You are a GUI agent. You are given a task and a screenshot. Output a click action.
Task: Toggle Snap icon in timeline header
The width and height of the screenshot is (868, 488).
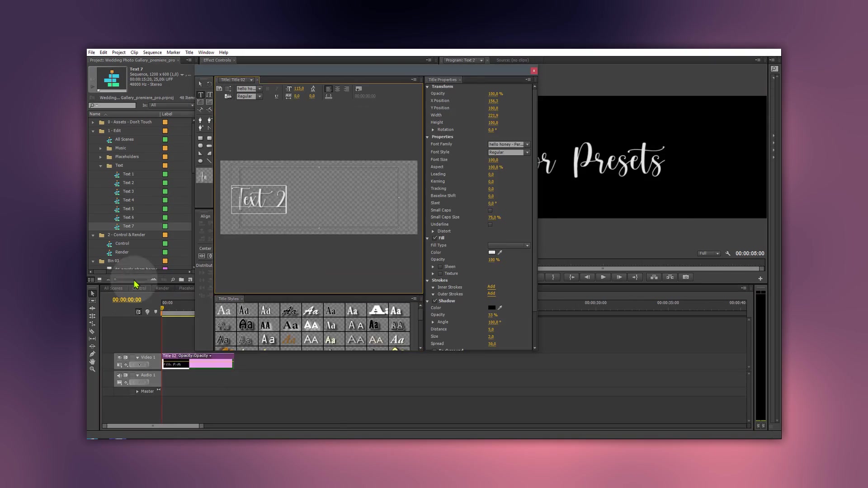[x=138, y=312]
